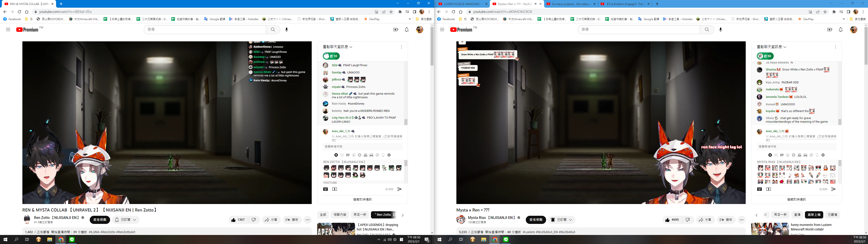The width and height of the screenshot is (868, 244).
Task: Focus the YouTube search box in left window
Action: click(x=205, y=30)
